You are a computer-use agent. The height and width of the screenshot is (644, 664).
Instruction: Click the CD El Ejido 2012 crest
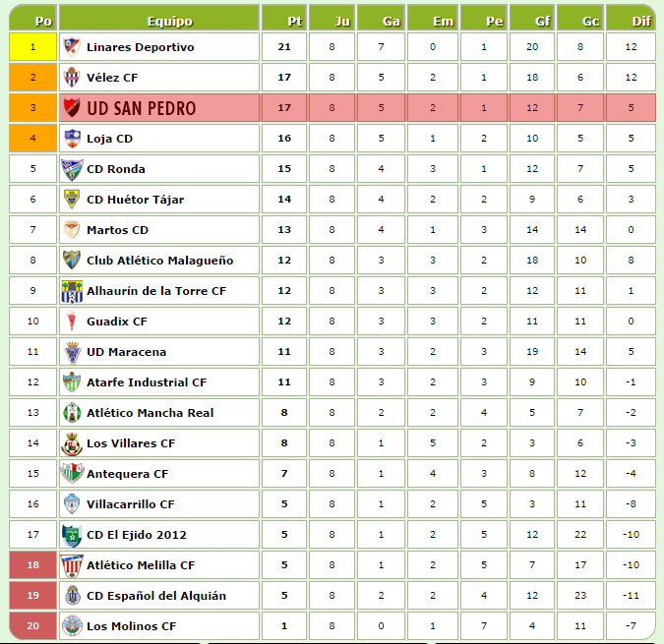pyautogui.click(x=72, y=535)
